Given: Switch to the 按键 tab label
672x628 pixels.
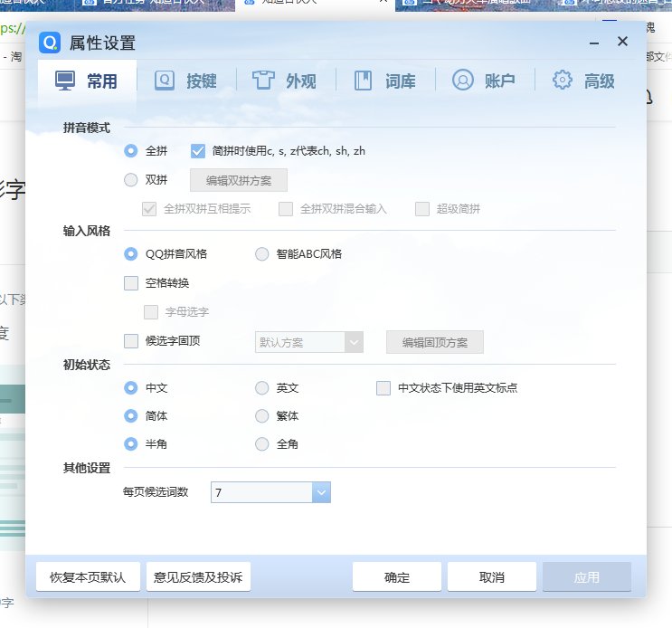Looking at the screenshot, I should [202, 81].
